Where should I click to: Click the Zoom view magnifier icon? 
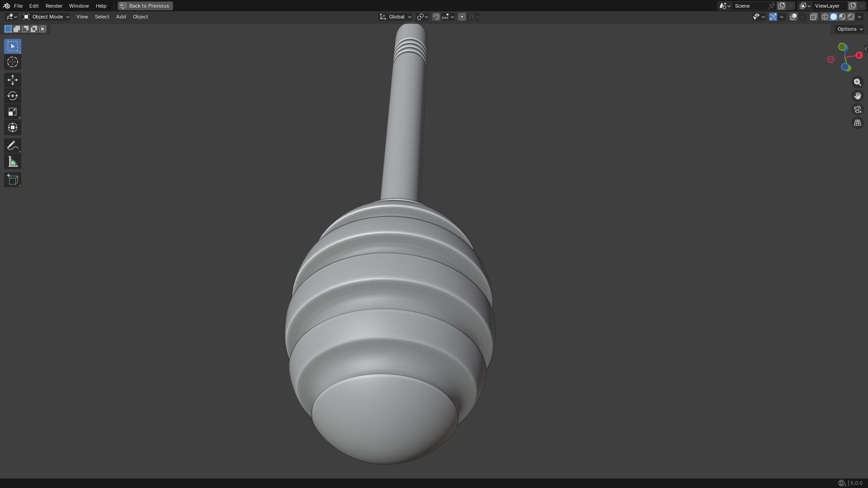click(857, 82)
